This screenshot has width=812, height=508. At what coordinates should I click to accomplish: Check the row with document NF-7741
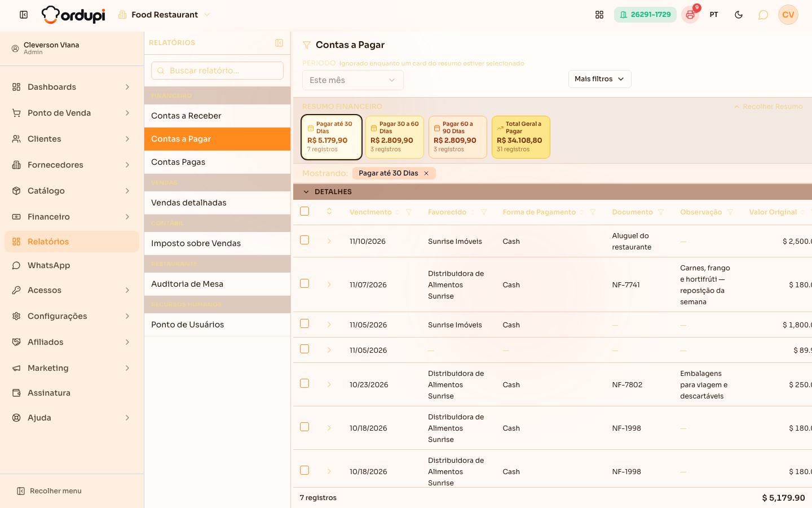click(x=304, y=283)
